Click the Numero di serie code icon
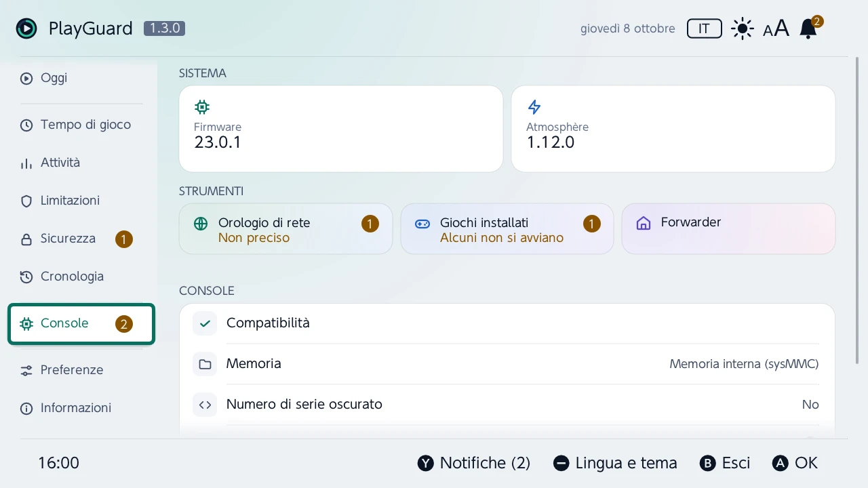868x488 pixels. coord(205,405)
